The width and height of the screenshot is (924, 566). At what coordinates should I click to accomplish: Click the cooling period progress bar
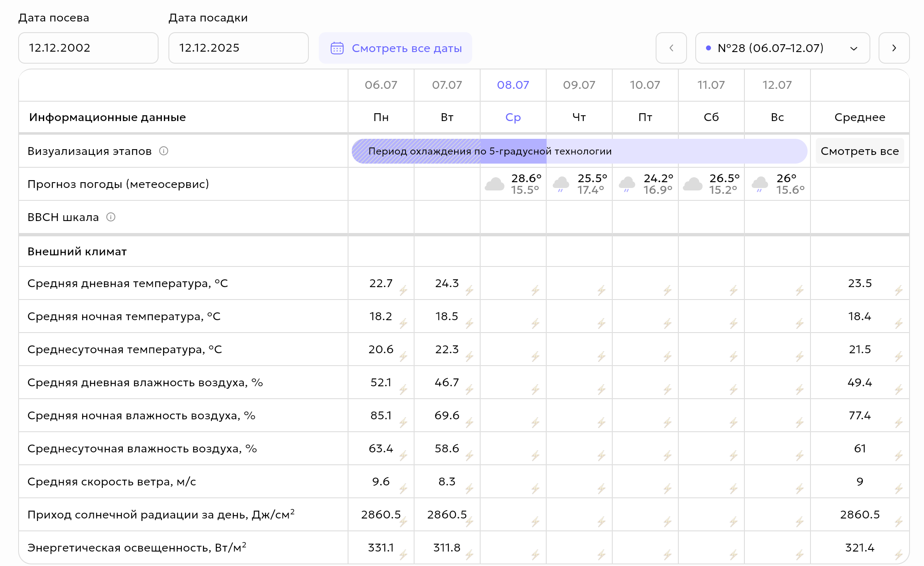pos(579,151)
